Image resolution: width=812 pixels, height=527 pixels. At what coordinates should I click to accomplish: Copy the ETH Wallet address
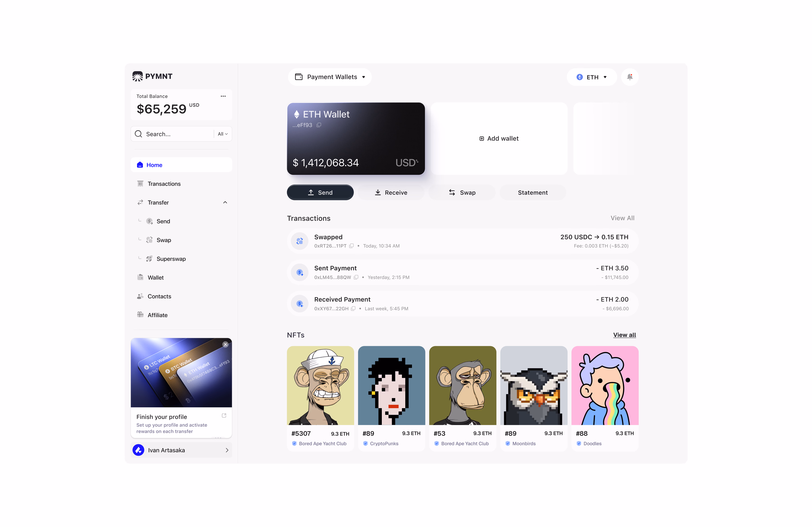[319, 125]
